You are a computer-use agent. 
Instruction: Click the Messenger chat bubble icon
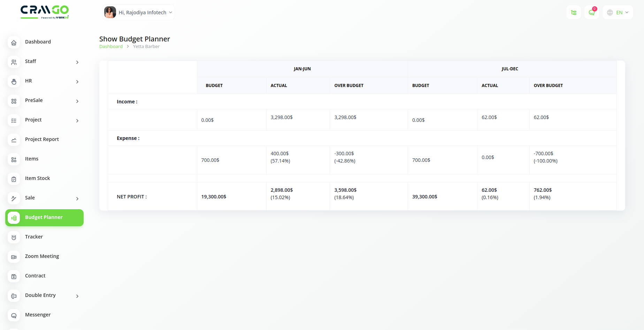click(x=14, y=315)
